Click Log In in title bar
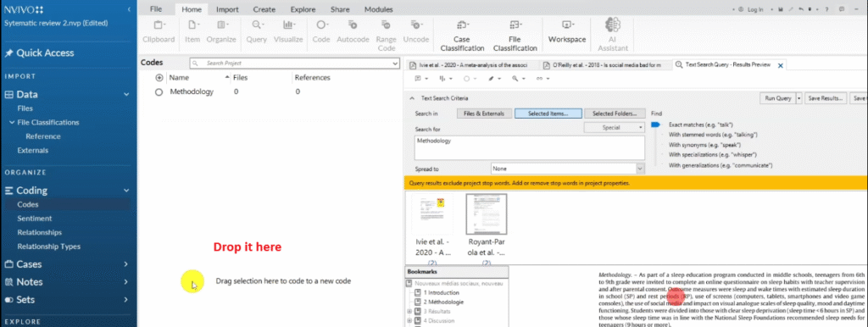This screenshot has height=327, width=868. tap(751, 9)
